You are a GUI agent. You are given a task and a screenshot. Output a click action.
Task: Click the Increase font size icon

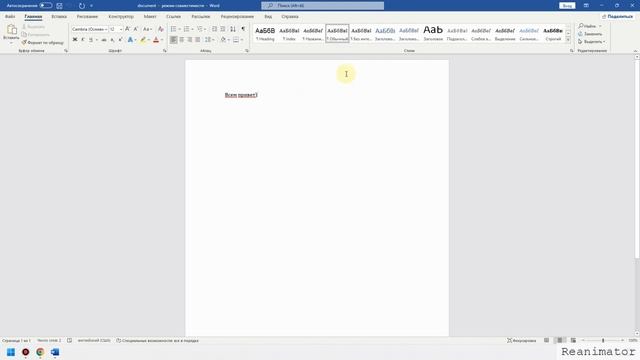point(127,29)
